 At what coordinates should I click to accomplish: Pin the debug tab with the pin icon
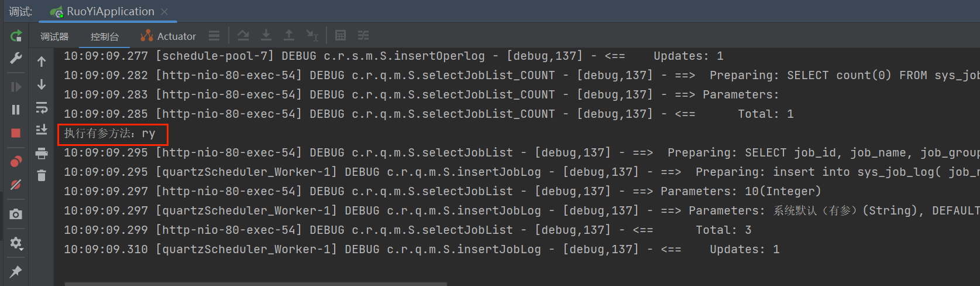(x=16, y=271)
